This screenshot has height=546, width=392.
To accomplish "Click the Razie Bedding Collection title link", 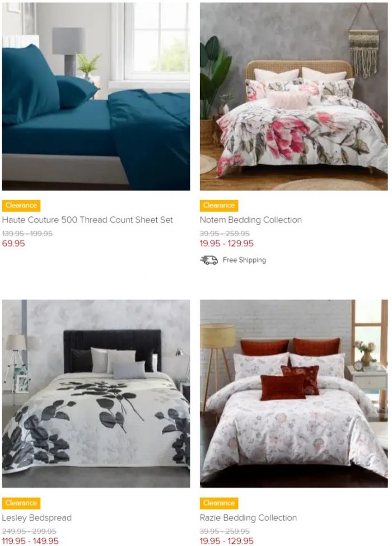I will (248, 518).
